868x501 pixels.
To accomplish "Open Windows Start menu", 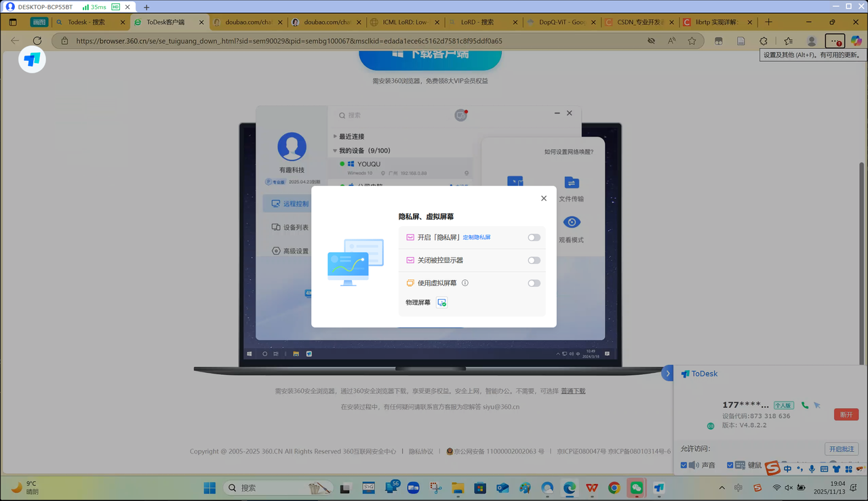I will [x=210, y=487].
